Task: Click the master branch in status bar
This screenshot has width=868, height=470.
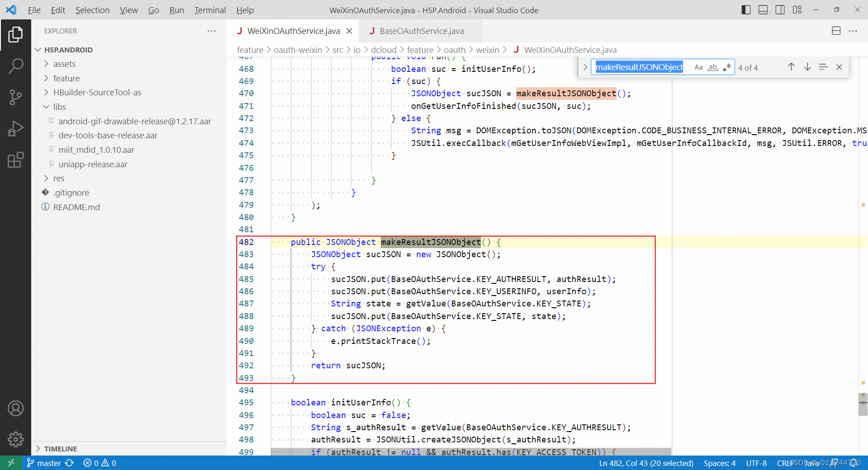Action: (x=44, y=463)
